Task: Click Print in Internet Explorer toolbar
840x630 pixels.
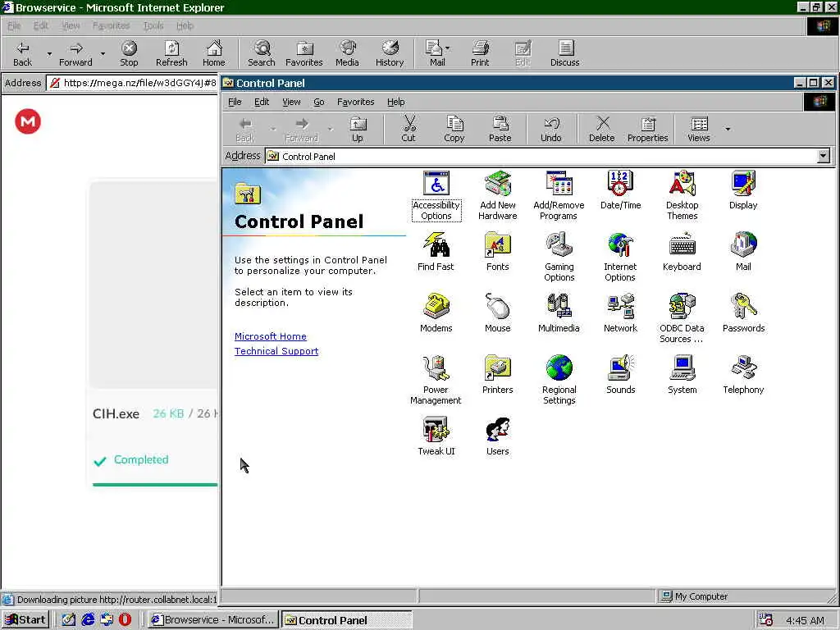Action: coord(480,53)
